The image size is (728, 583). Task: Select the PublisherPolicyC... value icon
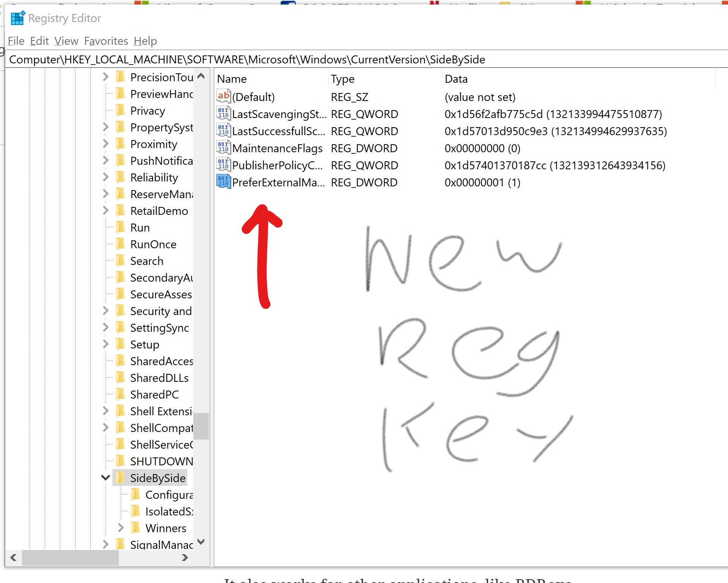click(x=223, y=164)
